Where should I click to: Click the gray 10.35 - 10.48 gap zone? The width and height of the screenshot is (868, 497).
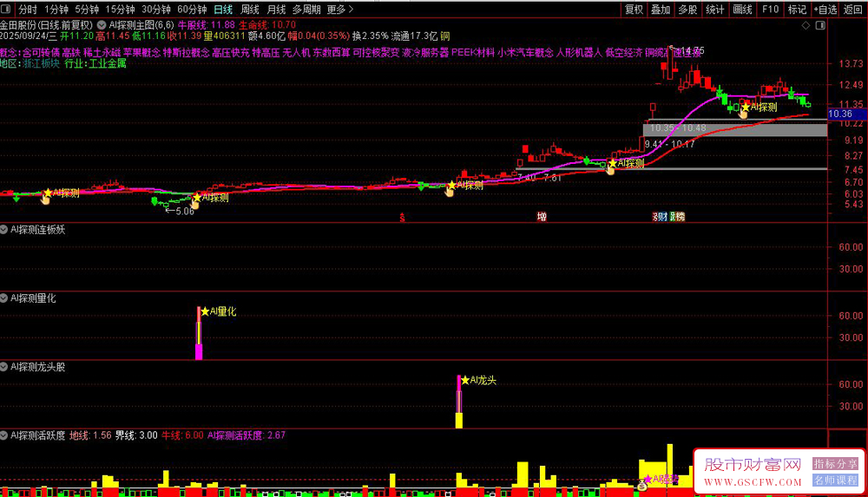click(735, 129)
